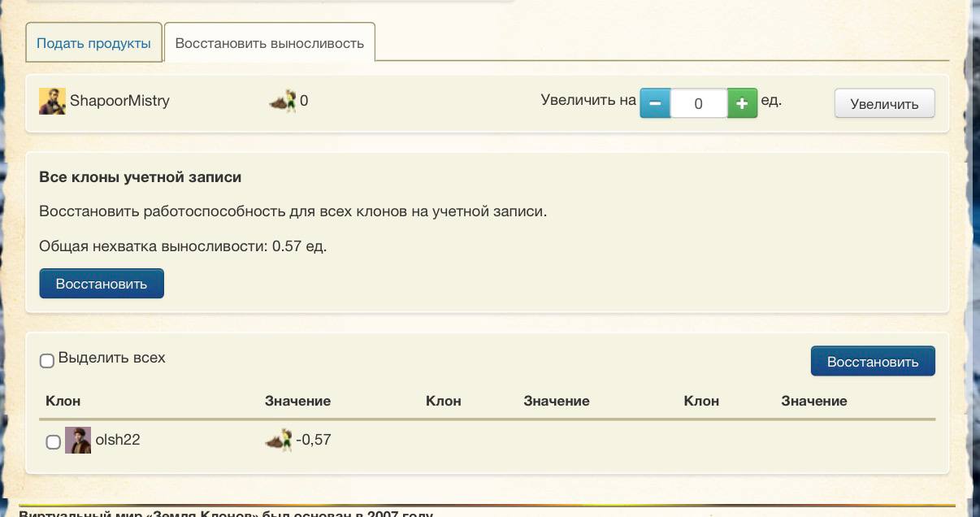Click the olsh22 clone avatar
This screenshot has height=517, width=980.
click(78, 440)
